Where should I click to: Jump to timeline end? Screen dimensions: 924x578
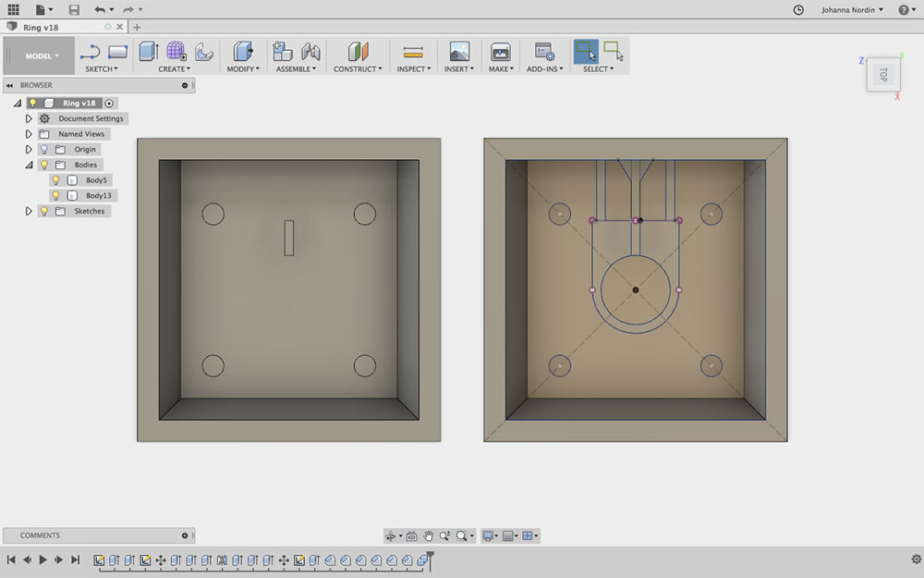pos(75,560)
